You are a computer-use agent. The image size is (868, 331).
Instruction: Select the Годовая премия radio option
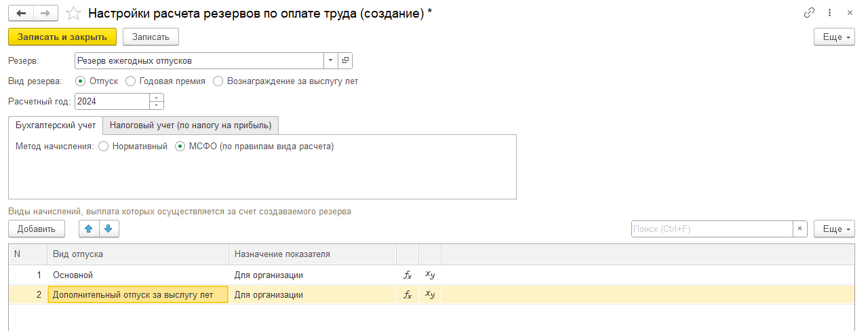point(131,81)
